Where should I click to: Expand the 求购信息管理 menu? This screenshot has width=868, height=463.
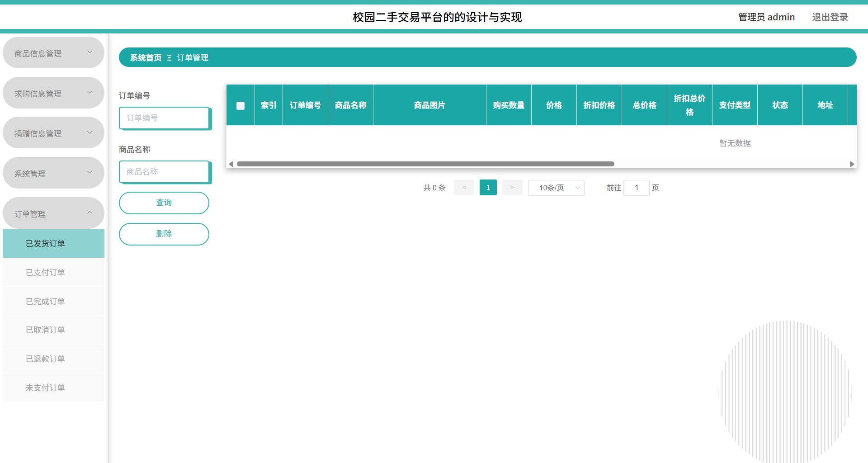53,93
